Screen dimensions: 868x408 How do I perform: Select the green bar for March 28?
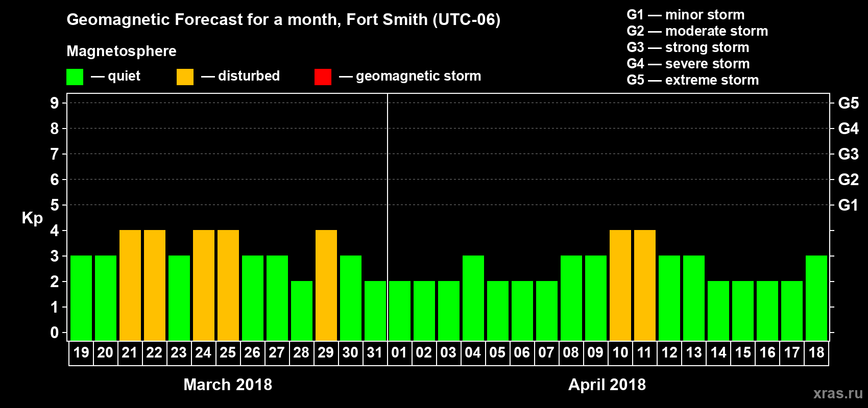click(302, 311)
